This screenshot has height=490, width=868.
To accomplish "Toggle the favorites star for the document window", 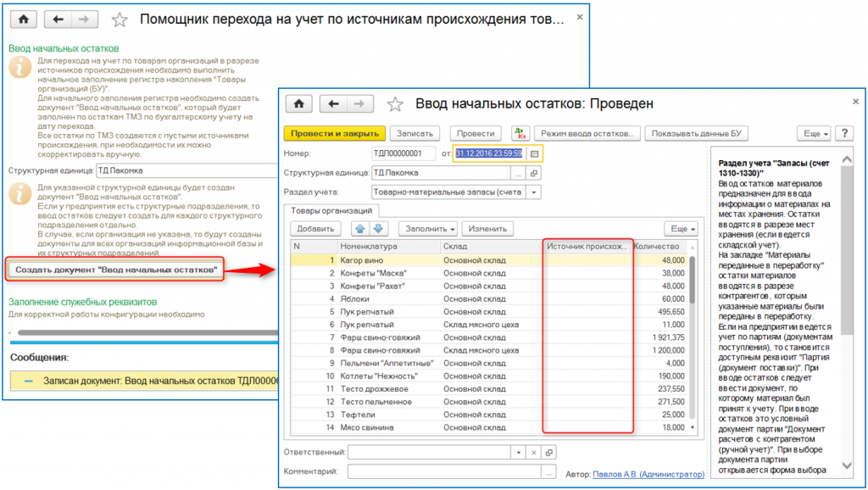I will [395, 103].
